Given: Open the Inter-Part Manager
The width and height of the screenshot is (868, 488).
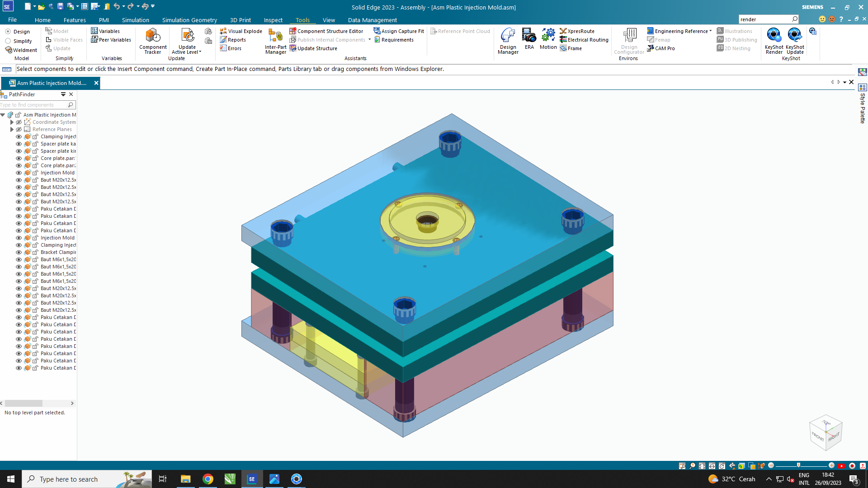Looking at the screenshot, I should tap(275, 41).
